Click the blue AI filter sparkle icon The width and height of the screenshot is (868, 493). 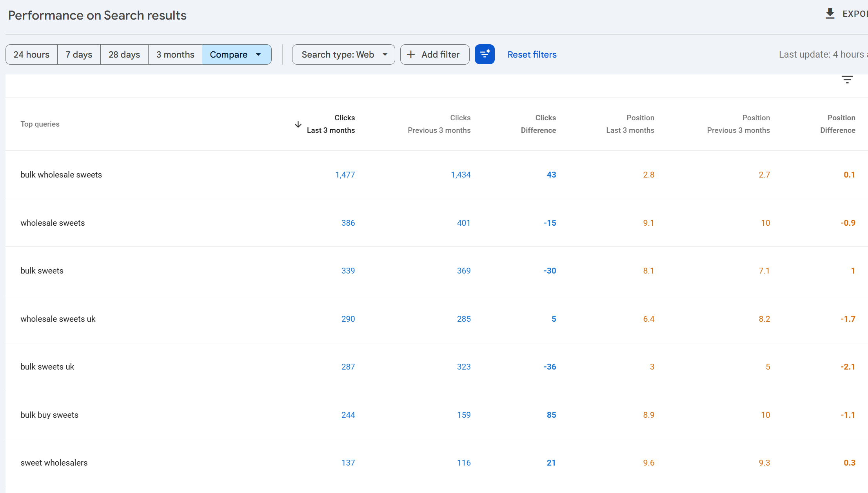(485, 54)
